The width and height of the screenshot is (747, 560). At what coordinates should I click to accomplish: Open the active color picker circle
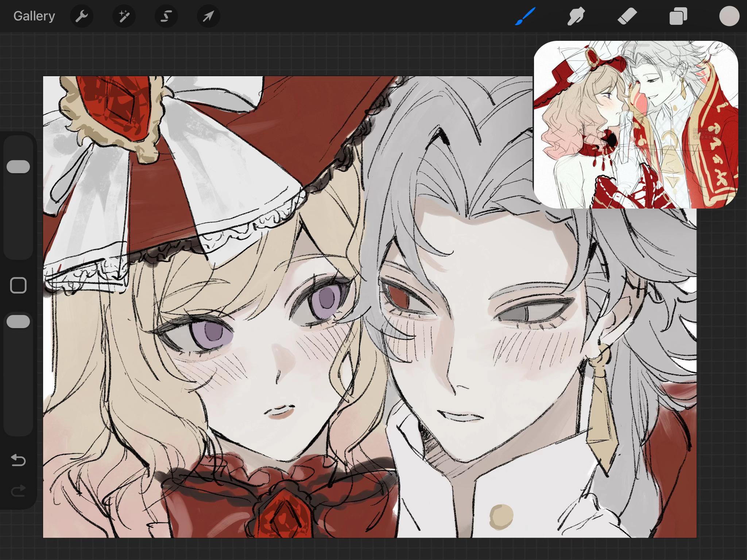point(729,16)
